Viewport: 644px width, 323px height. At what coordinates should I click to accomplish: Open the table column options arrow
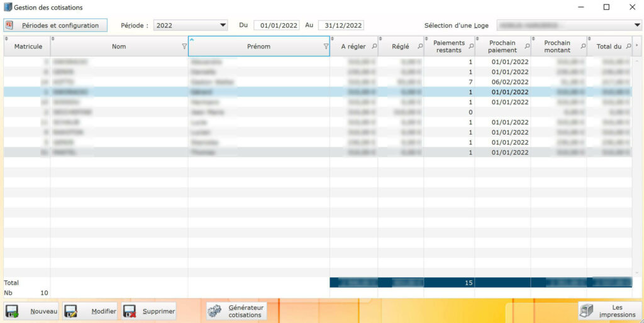tap(638, 46)
